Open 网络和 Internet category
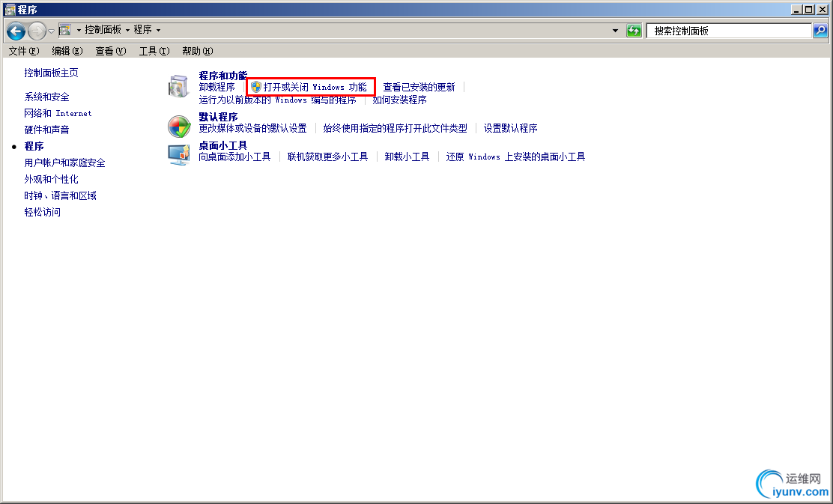The width and height of the screenshot is (833, 504). (x=58, y=113)
